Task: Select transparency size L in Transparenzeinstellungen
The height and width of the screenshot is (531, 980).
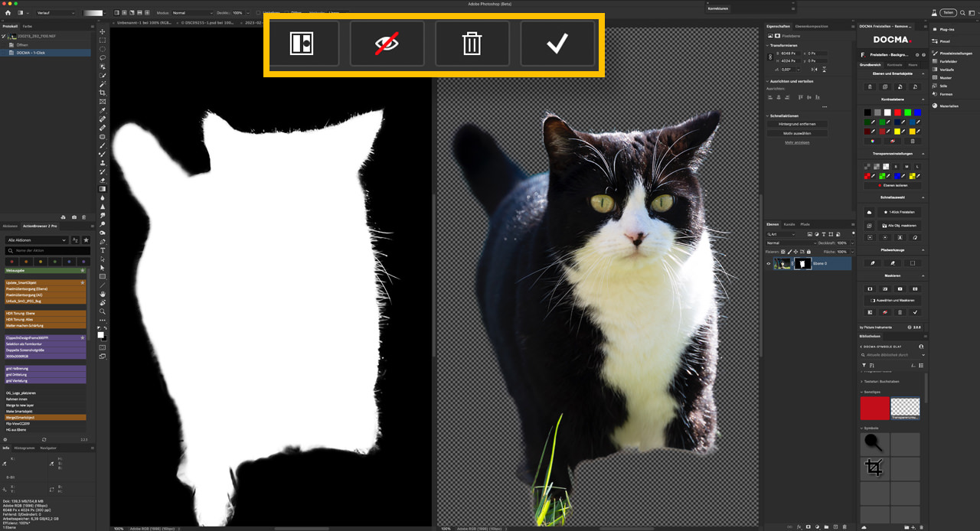Action: coord(917,166)
